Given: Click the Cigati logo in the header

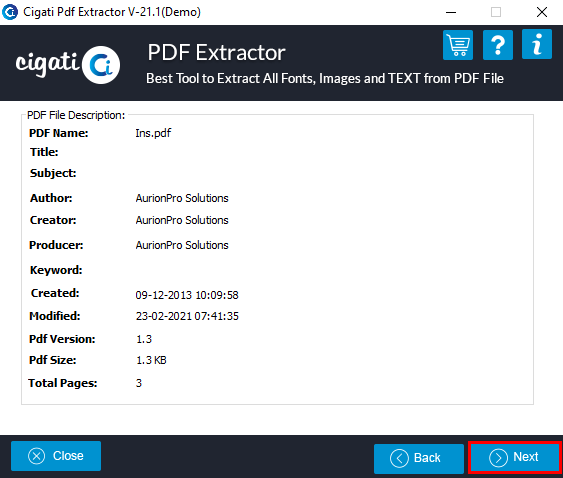Looking at the screenshot, I should [68, 65].
